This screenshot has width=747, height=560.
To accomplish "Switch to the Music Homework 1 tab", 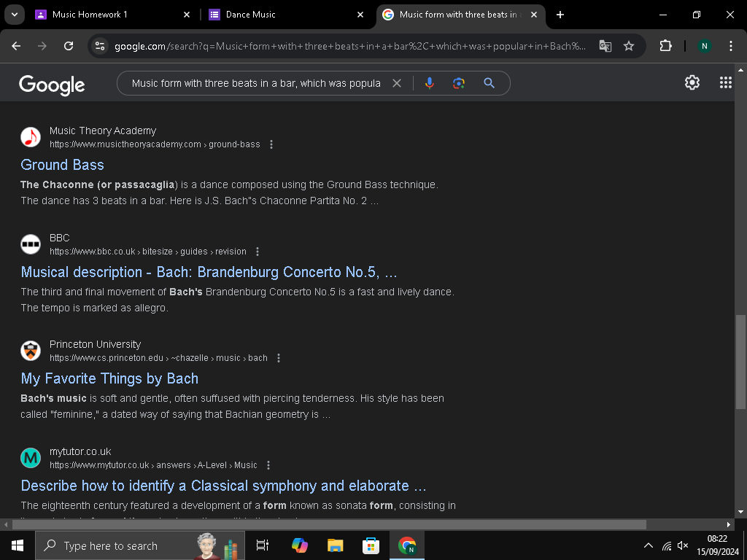I will point(89,15).
